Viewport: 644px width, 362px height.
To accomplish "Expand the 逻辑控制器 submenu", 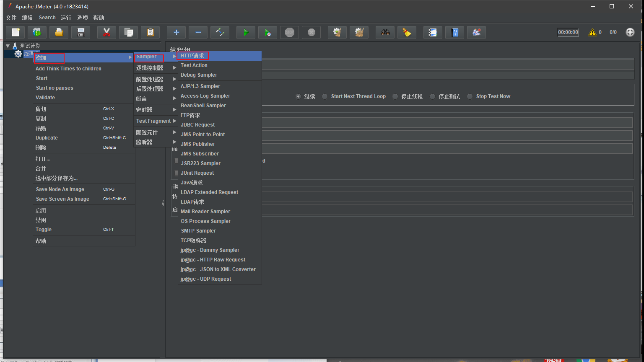I will 156,68.
